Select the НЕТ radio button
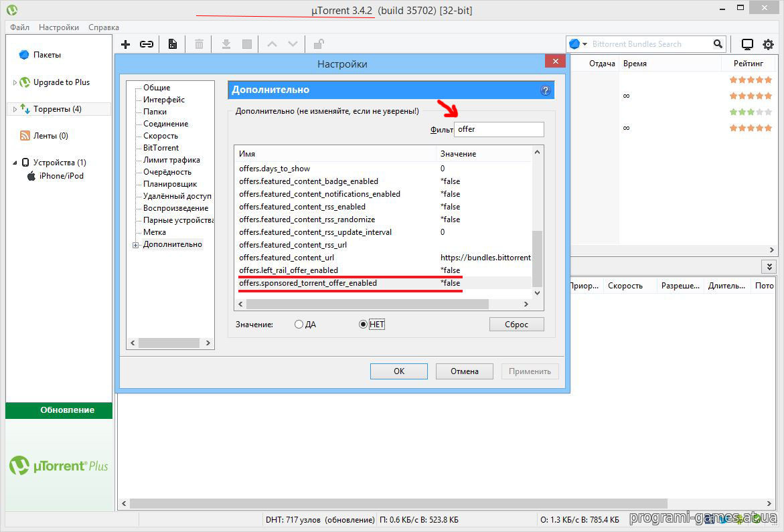 click(x=363, y=325)
